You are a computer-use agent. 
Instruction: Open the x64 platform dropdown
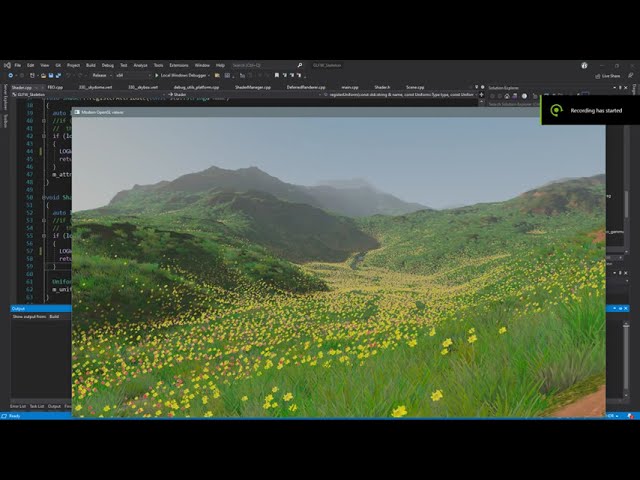click(133, 76)
